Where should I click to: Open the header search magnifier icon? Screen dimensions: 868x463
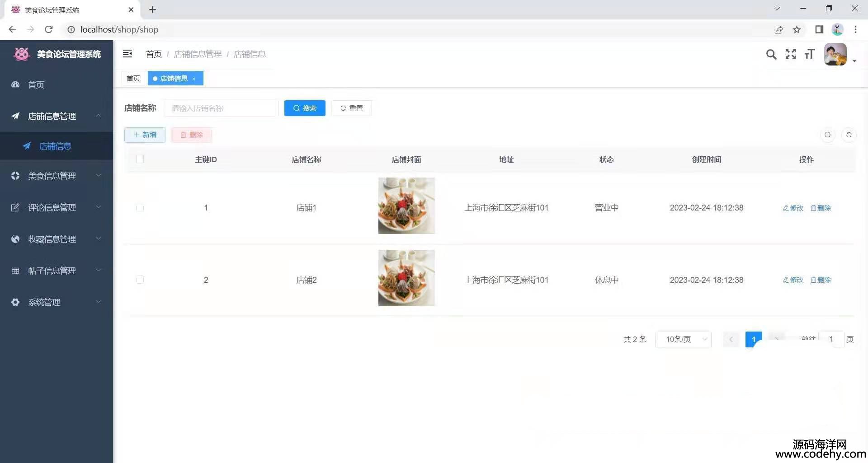[x=771, y=54]
